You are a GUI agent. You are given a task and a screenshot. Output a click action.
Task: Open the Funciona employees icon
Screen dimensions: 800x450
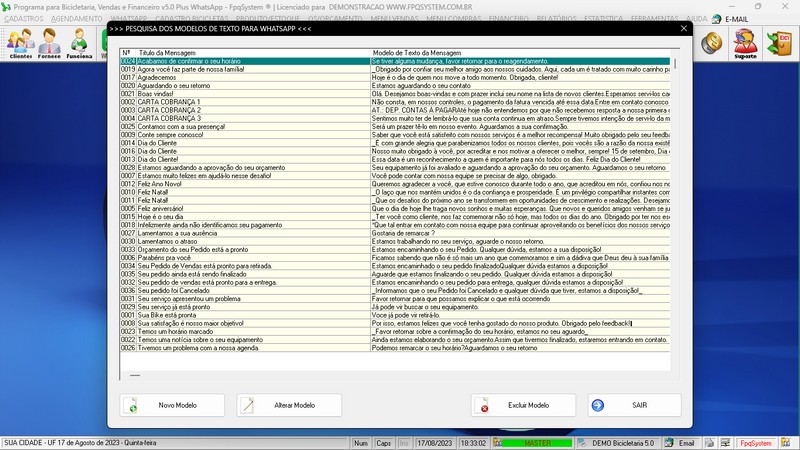[79, 43]
